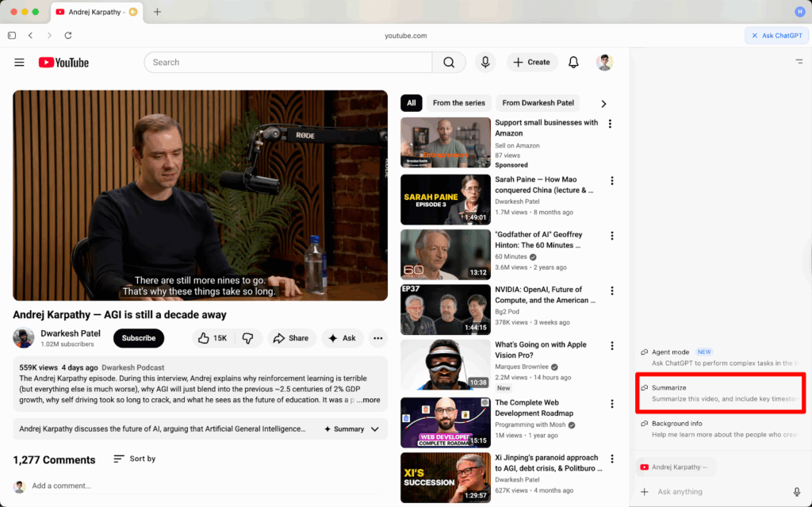The image size is (812, 507).
Task: Subscribe to Dwarkesh Patel
Action: click(x=138, y=338)
